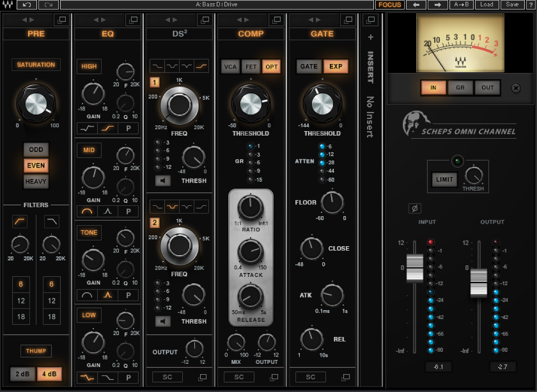Screen dimensions: 537x392
Task: Enable the low-pass filter icon under FILTERS
Action: pyautogui.click(x=52, y=221)
